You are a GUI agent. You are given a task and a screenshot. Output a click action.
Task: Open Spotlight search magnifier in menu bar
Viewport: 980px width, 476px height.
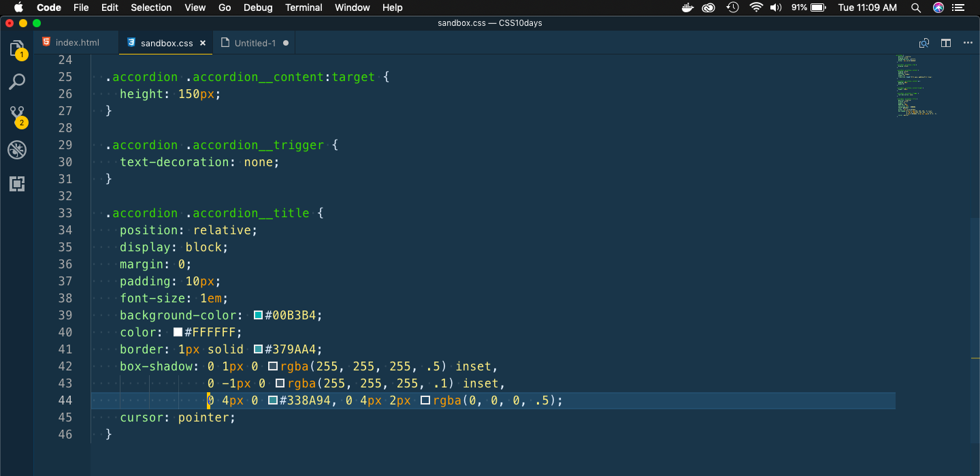coord(916,7)
